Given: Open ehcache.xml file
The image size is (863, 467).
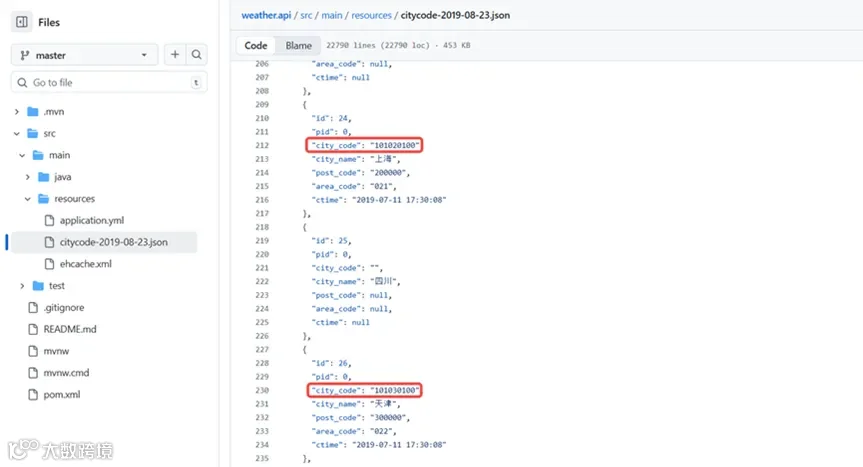Looking at the screenshot, I should click(85, 264).
